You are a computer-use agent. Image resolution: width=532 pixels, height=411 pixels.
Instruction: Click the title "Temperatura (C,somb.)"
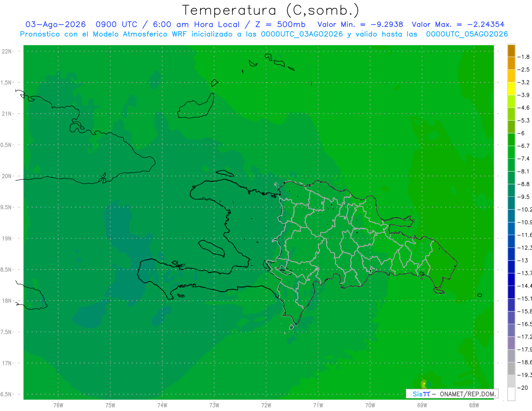270,10
